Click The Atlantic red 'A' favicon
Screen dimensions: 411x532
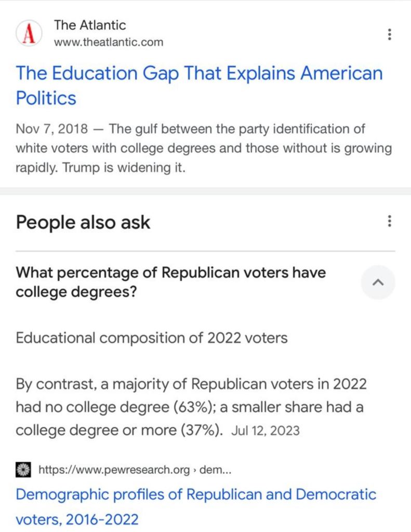(x=29, y=34)
